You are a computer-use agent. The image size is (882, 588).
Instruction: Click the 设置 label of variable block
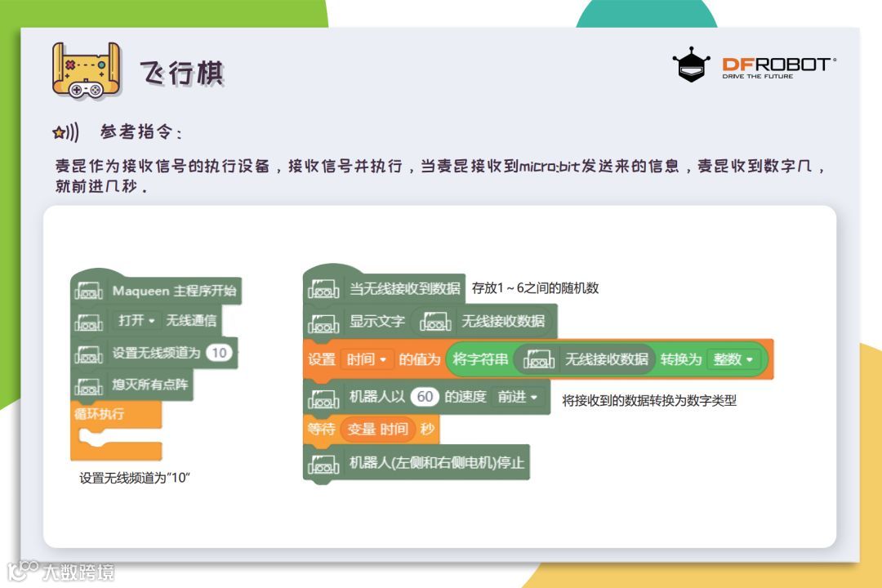click(x=322, y=359)
